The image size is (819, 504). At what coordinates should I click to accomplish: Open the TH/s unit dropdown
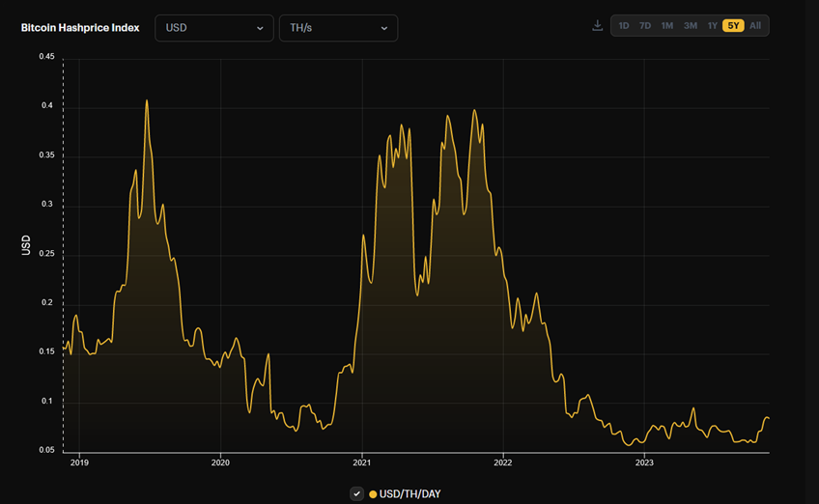pos(338,28)
